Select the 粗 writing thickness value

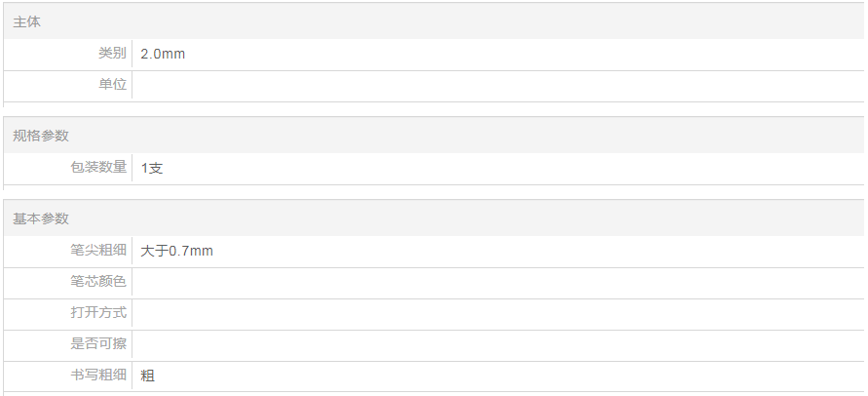click(x=148, y=376)
